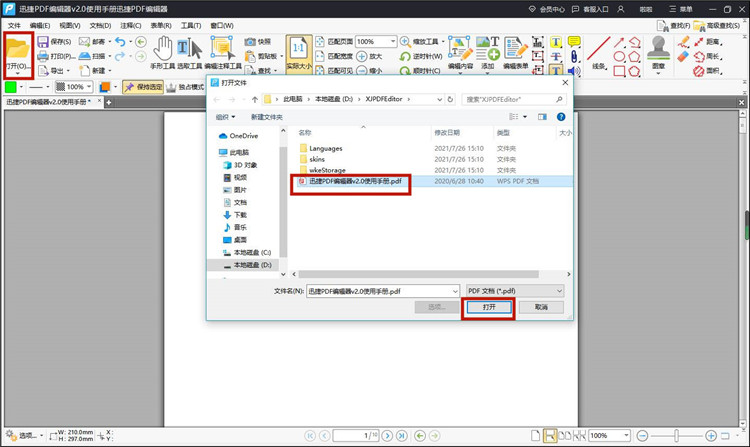This screenshot has height=447, width=750.
Task: Click the green fill color swatch
Action: click(x=11, y=87)
